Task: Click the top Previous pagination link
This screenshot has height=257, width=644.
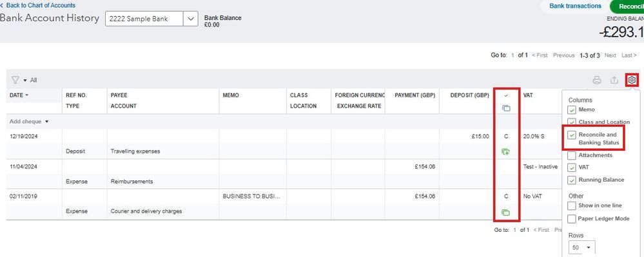Action: click(563, 55)
